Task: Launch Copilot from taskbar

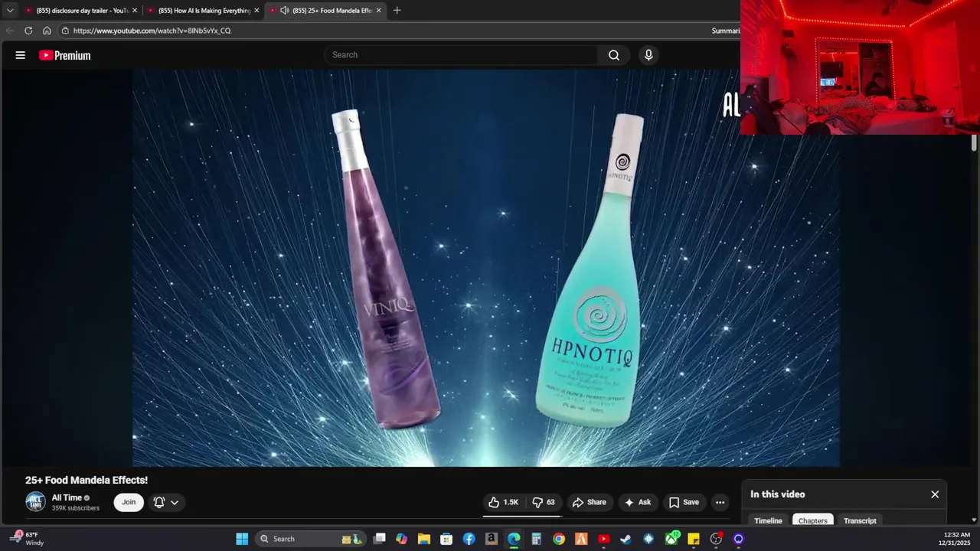Action: coord(402,539)
